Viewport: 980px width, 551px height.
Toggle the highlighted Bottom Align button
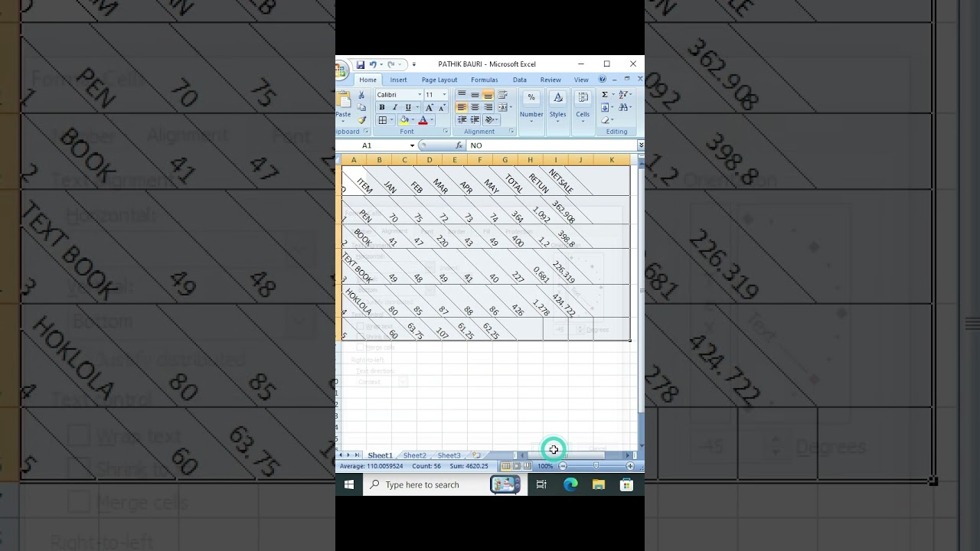[x=488, y=95]
